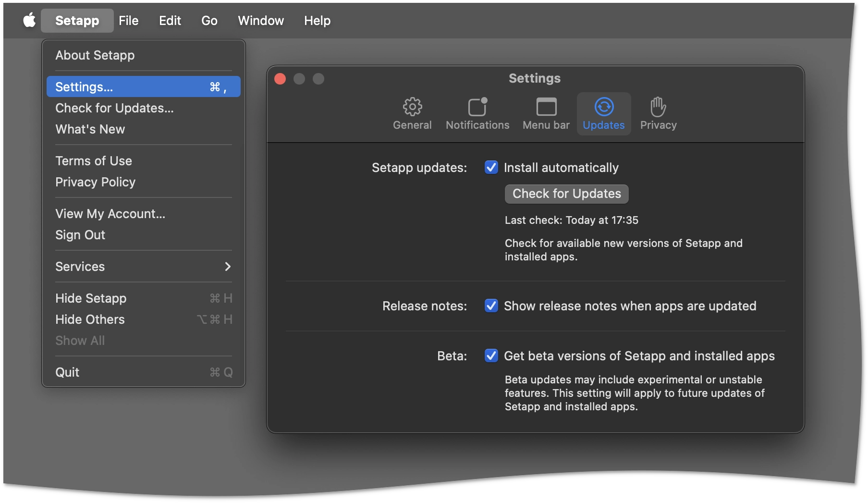Open the Notifications settings tab

pyautogui.click(x=477, y=114)
